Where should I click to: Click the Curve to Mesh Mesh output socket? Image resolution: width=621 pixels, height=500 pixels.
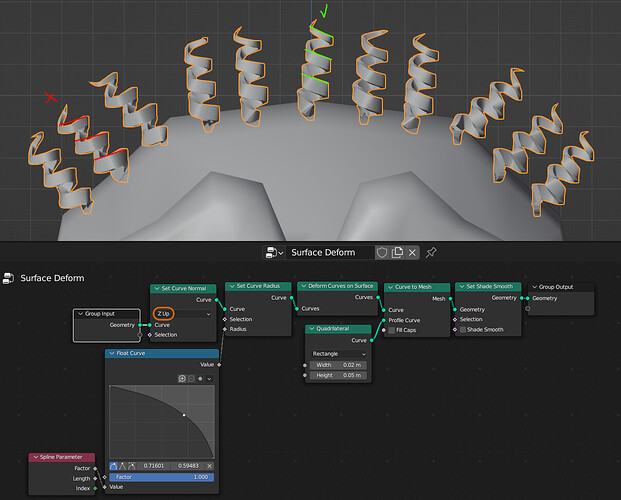click(x=450, y=299)
